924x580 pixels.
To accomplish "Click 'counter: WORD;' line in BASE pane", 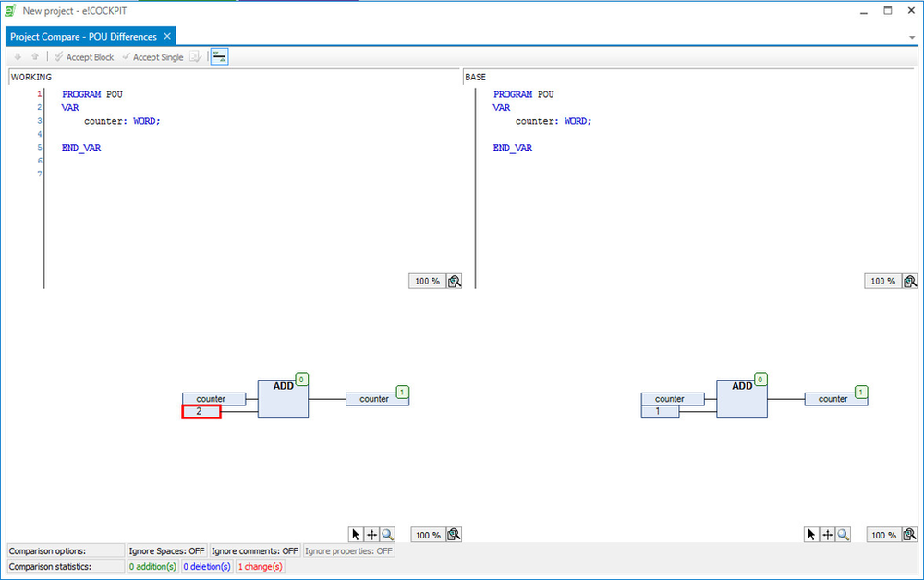I will 553,121.
